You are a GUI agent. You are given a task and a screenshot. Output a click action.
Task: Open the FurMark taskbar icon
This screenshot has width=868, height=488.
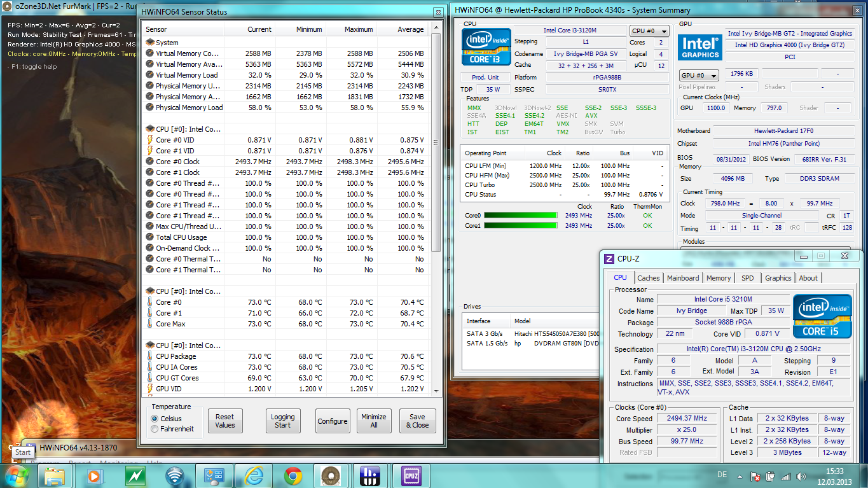coord(329,475)
